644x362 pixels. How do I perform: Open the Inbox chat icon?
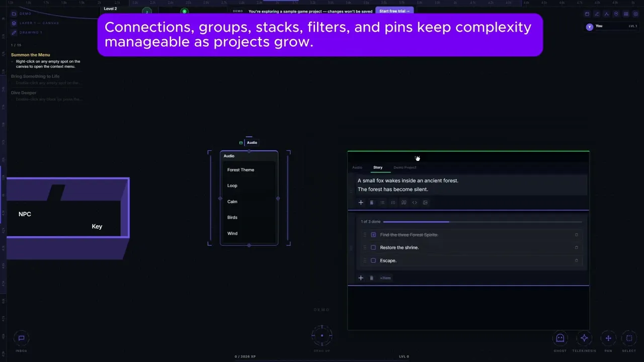(x=21, y=338)
